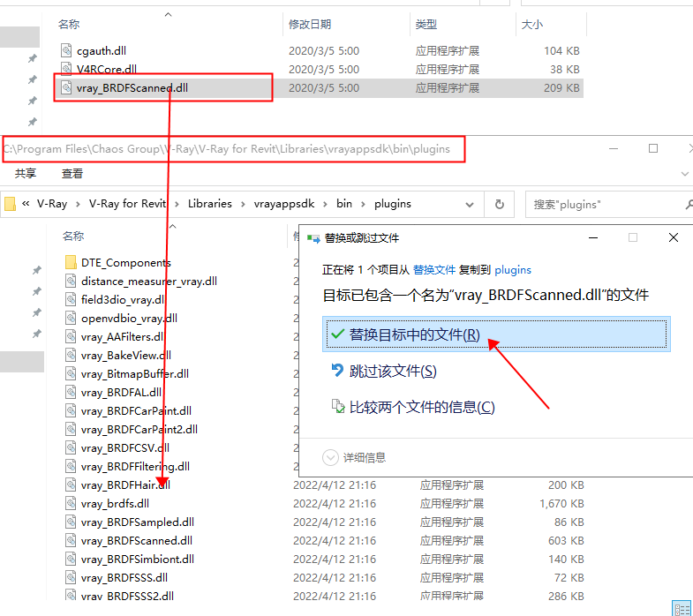
Task: Click the compare files info icon
Action: (x=336, y=407)
